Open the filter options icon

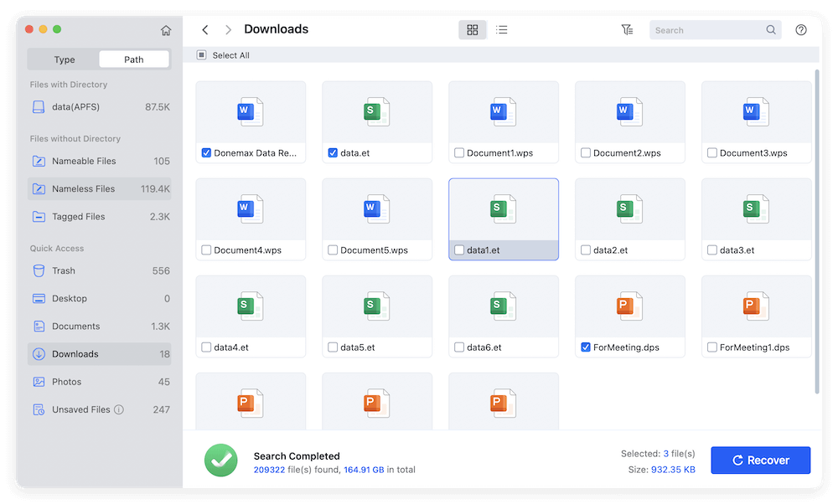click(x=627, y=29)
